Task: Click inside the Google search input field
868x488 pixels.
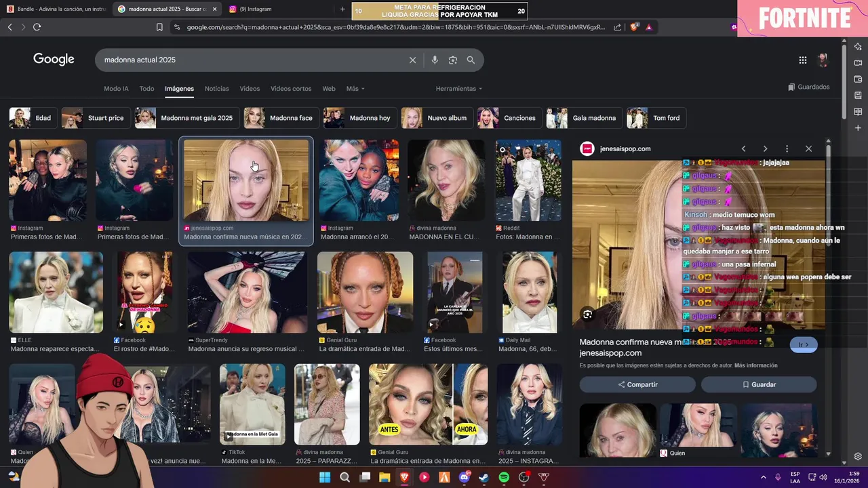Action: click(x=251, y=60)
